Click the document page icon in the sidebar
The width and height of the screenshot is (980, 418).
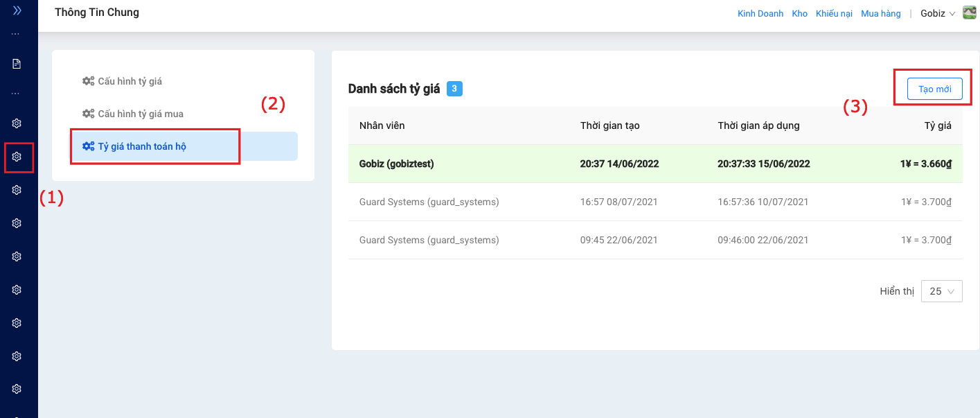pyautogui.click(x=17, y=64)
